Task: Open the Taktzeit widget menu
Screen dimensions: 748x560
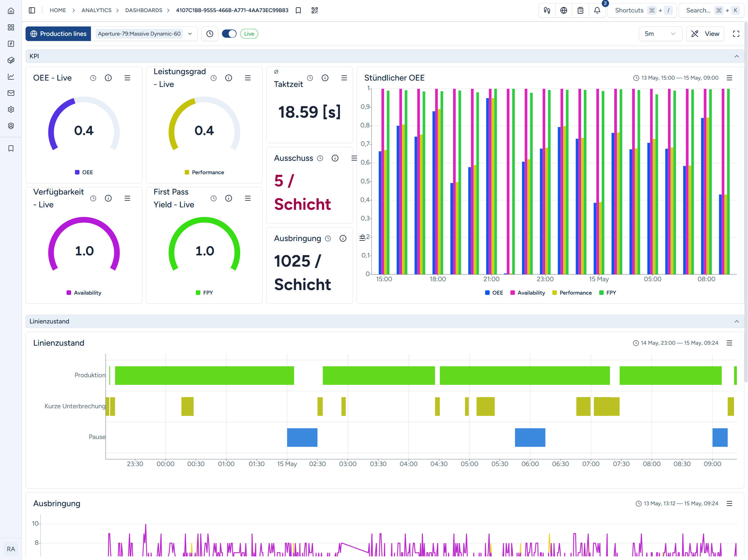Action: pyautogui.click(x=344, y=78)
